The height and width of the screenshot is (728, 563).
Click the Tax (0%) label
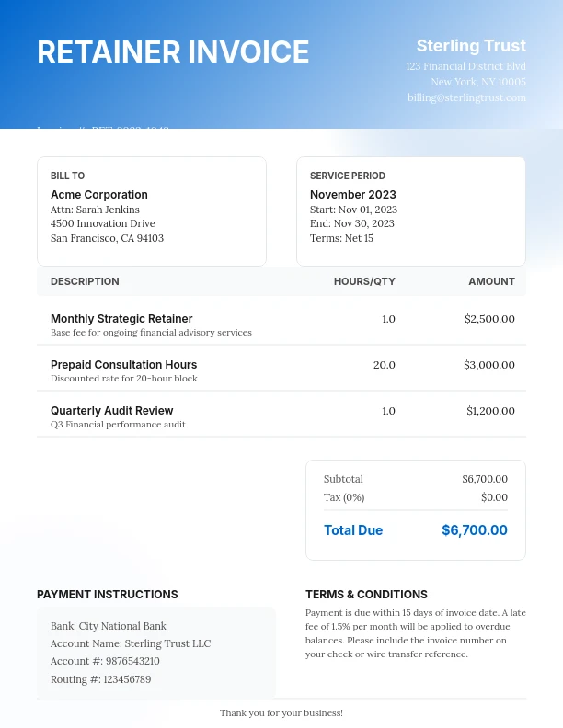[344, 497]
